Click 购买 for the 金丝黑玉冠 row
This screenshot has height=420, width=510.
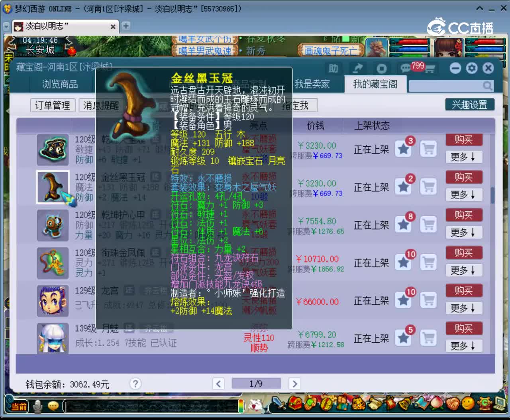coord(464,177)
